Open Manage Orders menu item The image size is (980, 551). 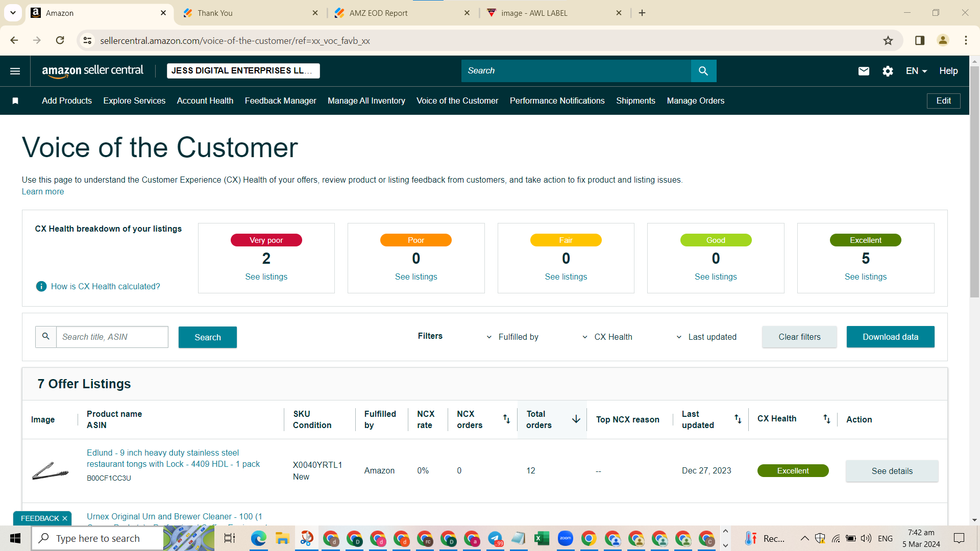(696, 101)
